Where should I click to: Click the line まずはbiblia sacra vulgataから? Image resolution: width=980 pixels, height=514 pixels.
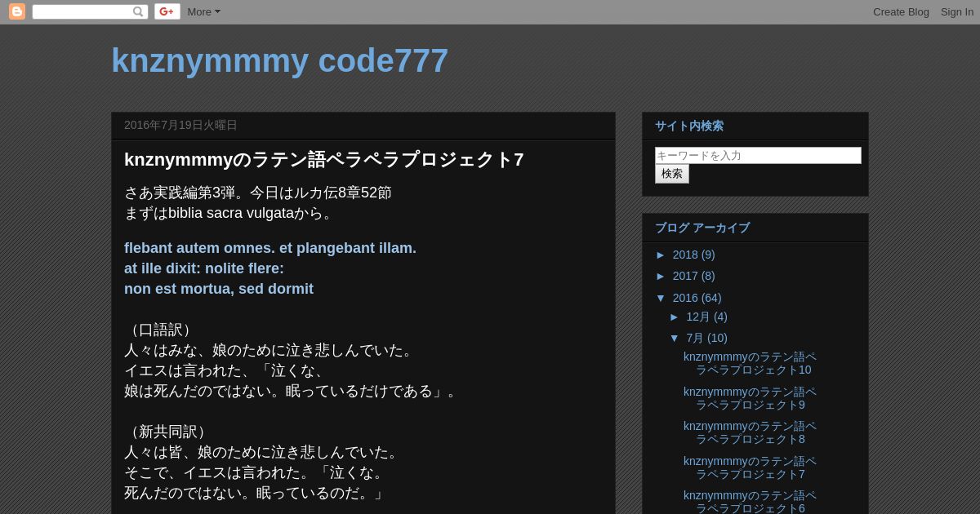tap(230, 213)
